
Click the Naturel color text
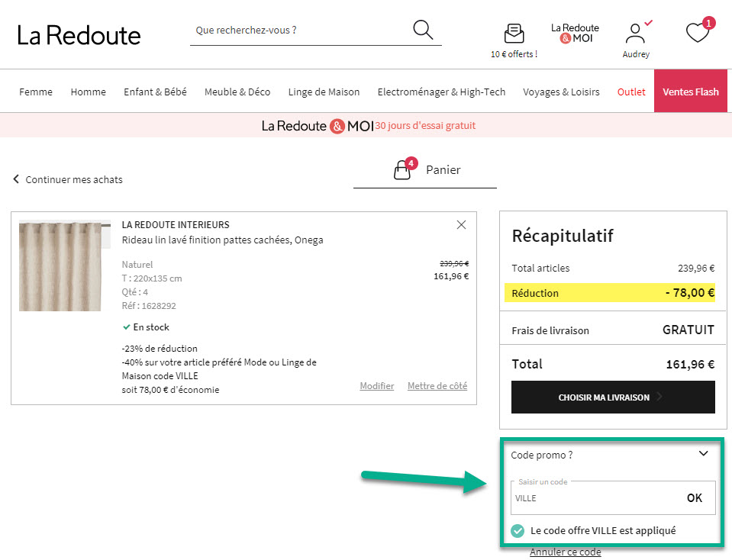tap(137, 265)
